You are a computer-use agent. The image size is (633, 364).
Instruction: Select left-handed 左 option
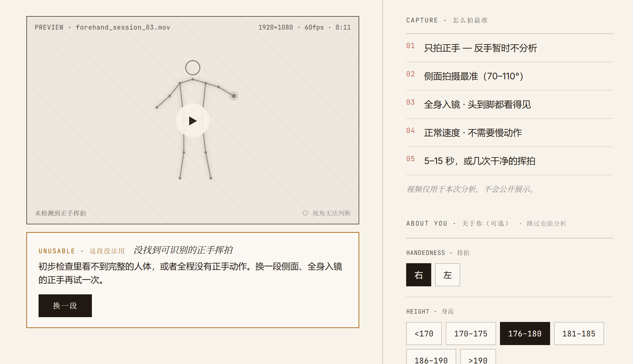[x=448, y=275]
